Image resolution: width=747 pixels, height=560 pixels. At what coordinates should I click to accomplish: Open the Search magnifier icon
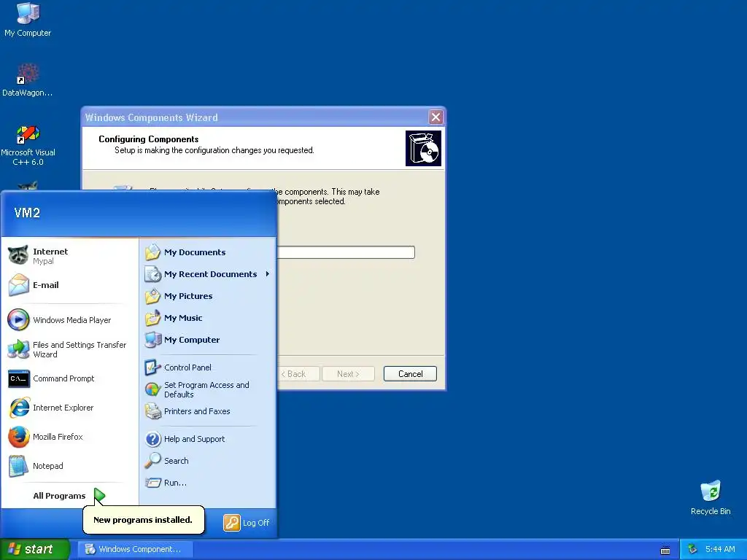point(153,461)
